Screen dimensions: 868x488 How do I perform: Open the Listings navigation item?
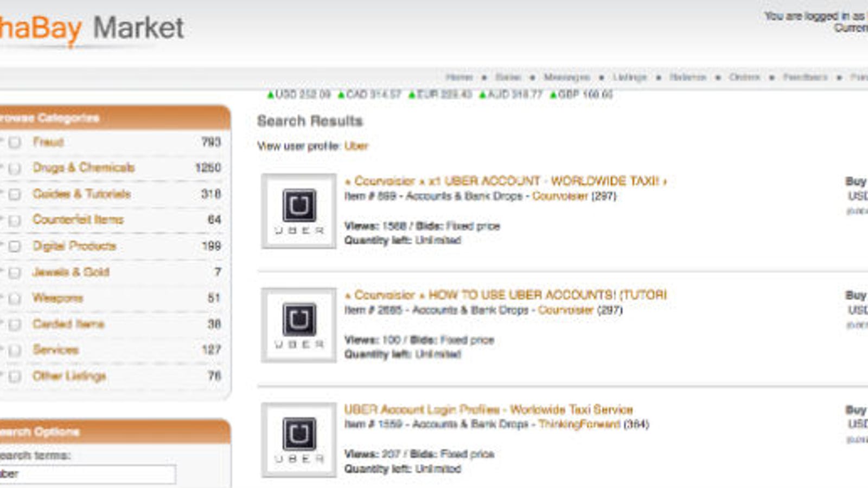click(x=630, y=77)
